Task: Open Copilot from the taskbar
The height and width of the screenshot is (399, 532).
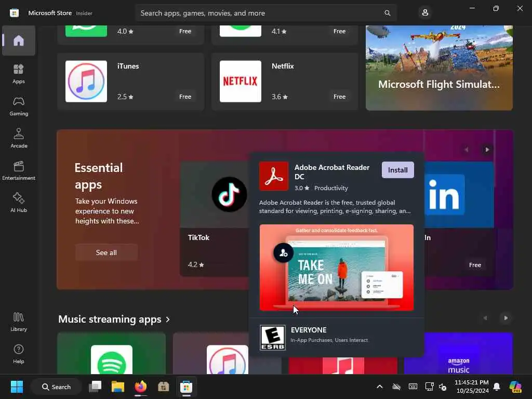Action: point(515,387)
